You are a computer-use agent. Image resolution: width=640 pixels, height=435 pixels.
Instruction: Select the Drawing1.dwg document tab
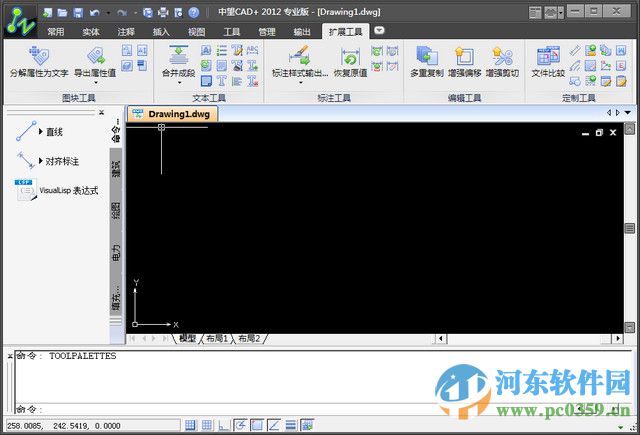pos(172,114)
